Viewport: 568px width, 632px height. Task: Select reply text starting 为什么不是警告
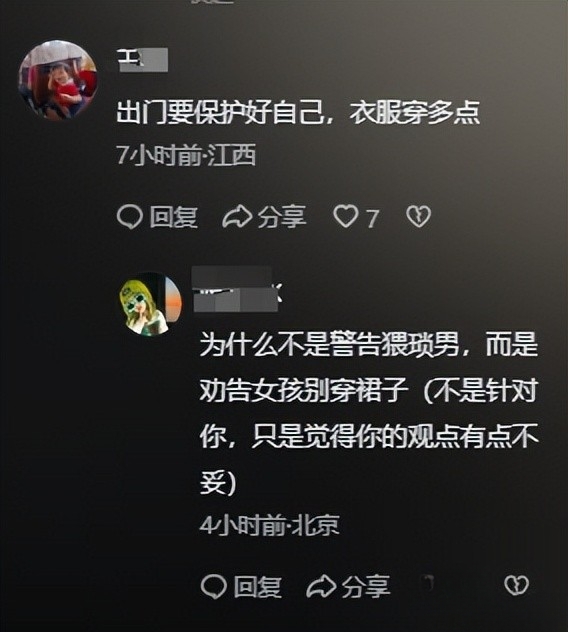369,413
